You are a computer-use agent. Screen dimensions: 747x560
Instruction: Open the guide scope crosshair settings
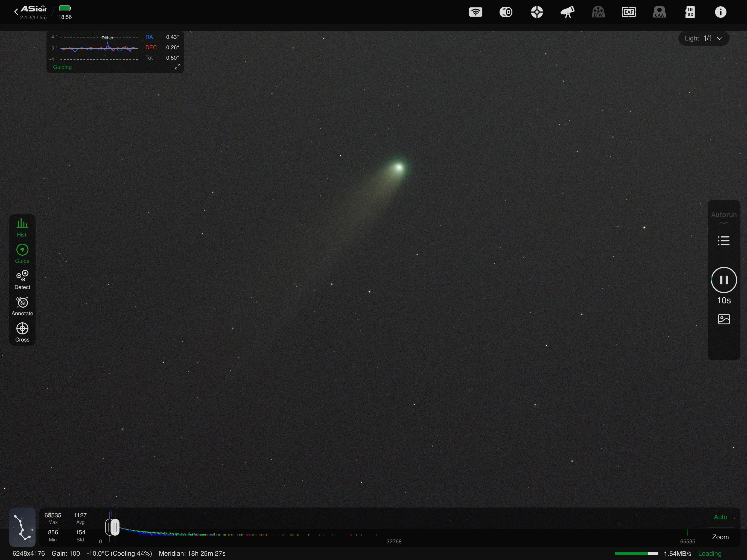(537, 12)
